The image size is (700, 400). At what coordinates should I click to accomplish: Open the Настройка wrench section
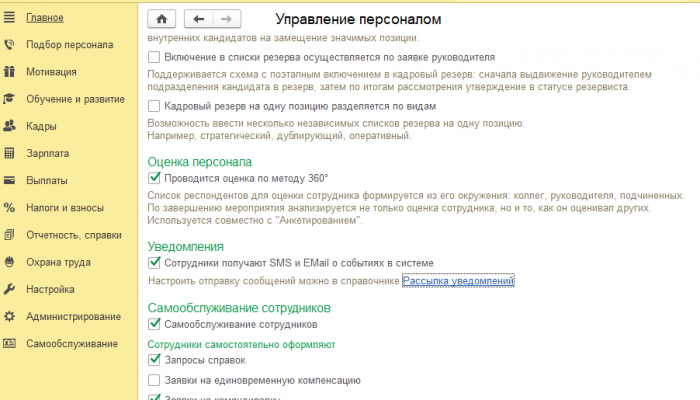click(x=50, y=289)
